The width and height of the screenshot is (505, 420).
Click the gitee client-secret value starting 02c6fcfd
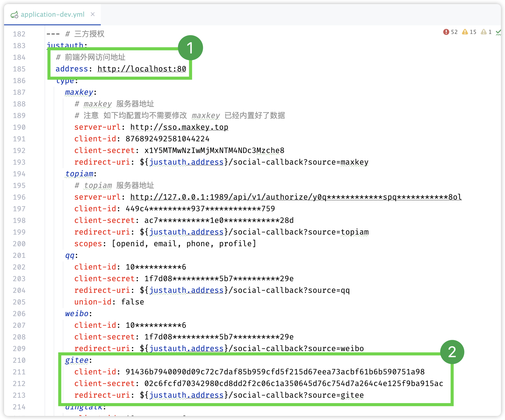tap(294, 384)
